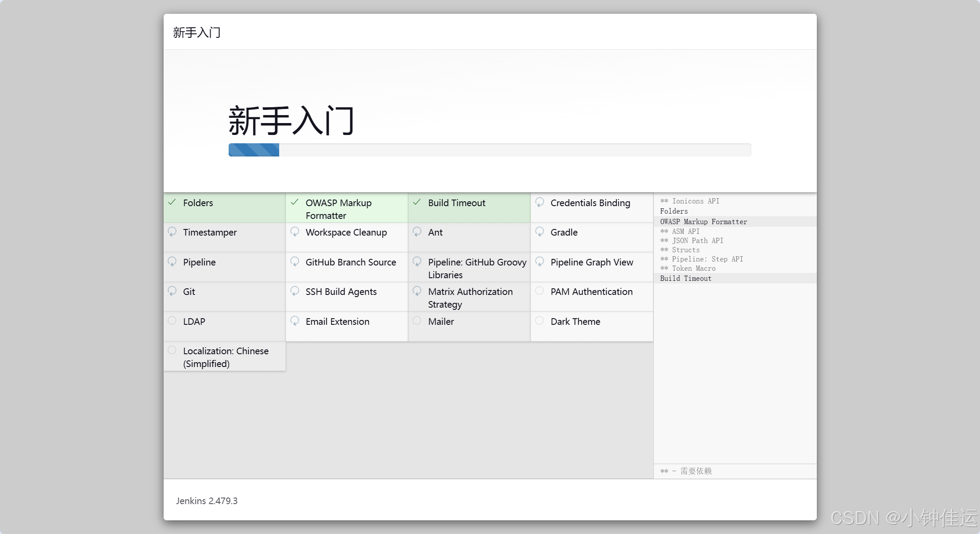Screen dimensions: 980x534
Task: Click the pending circle beside Mailer
Action: click(x=417, y=320)
